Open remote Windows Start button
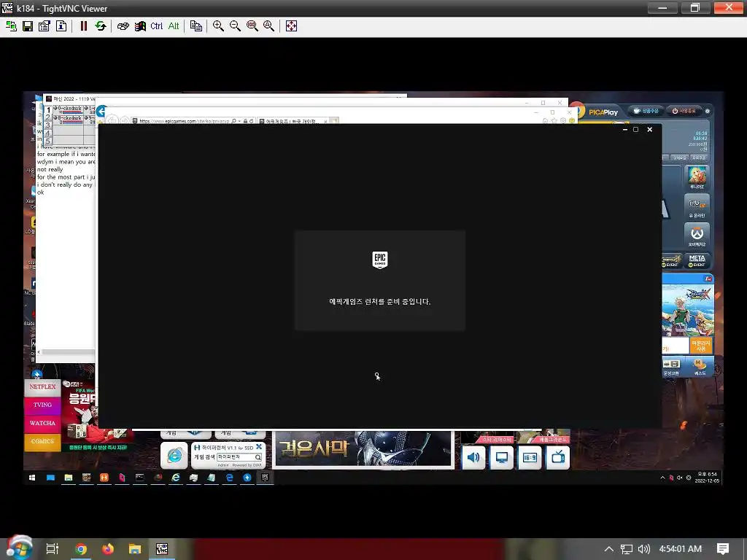The image size is (747, 560). [32, 478]
